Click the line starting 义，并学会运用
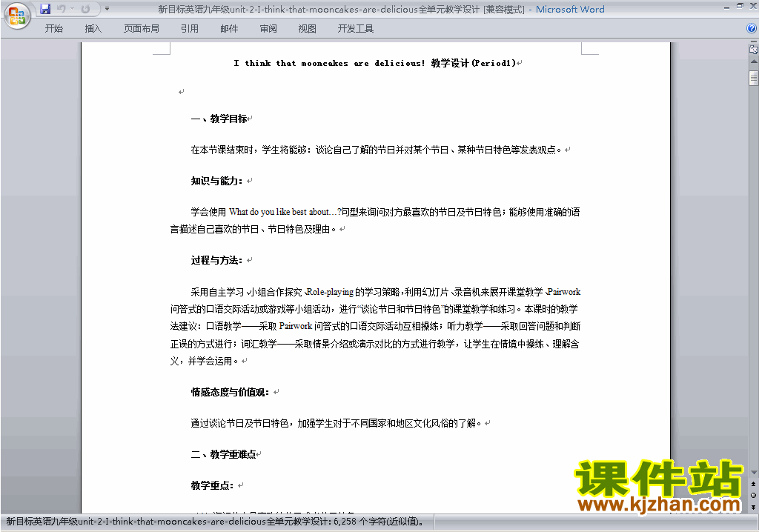The image size is (759, 532). click(x=205, y=361)
